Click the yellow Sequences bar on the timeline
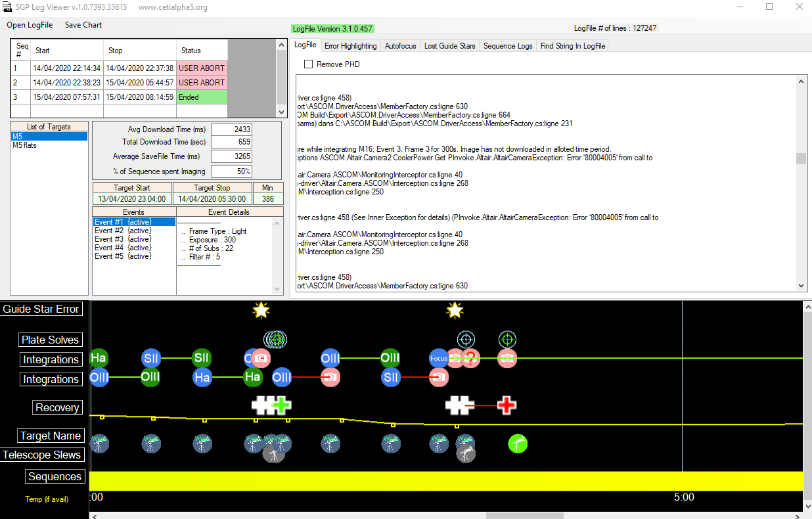Screen dimensions: 812x519 446,481
